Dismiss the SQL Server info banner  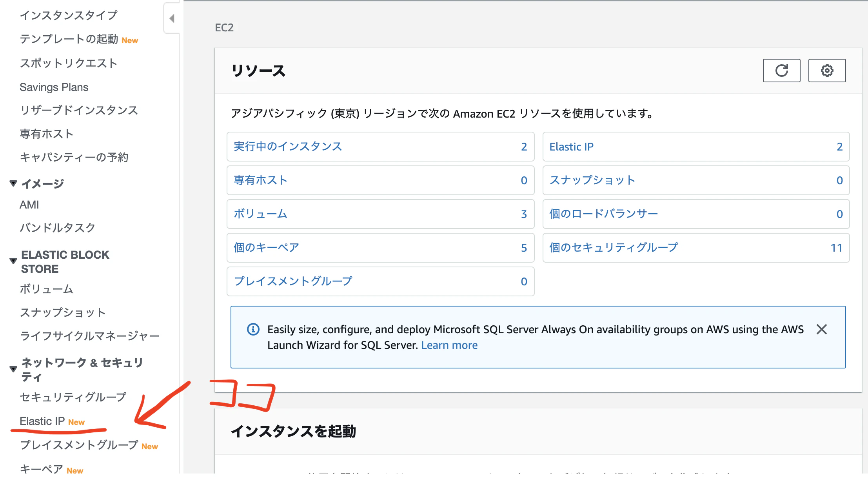[x=822, y=329]
